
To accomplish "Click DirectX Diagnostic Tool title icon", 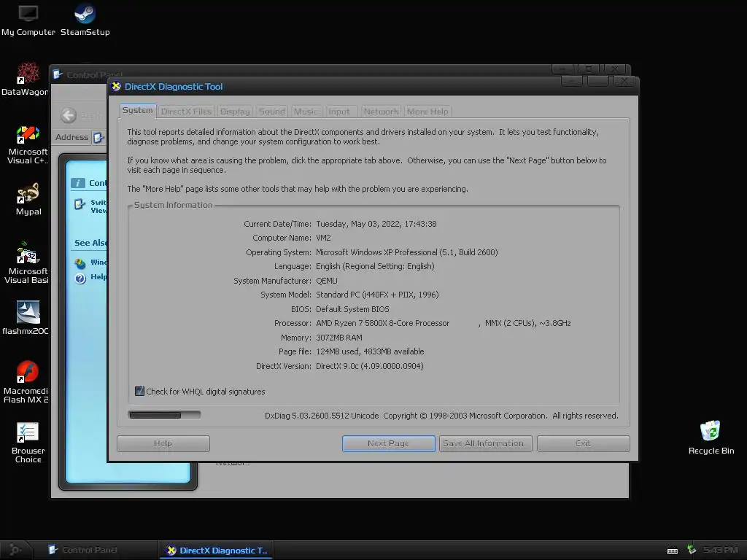I will coord(116,86).
